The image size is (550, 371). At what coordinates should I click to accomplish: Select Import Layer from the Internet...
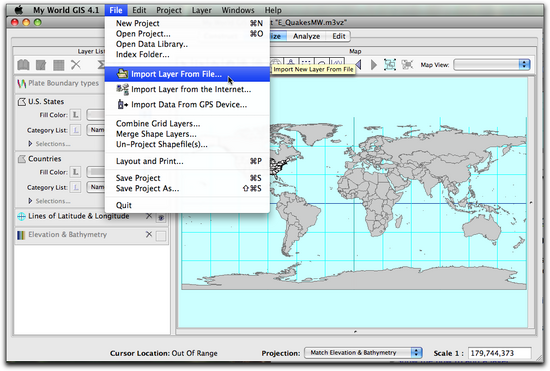click(188, 89)
